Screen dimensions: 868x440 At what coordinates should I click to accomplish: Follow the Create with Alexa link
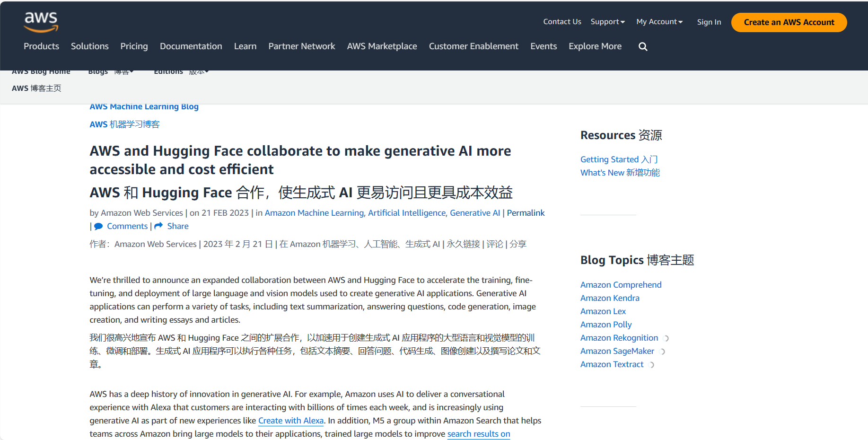point(291,421)
